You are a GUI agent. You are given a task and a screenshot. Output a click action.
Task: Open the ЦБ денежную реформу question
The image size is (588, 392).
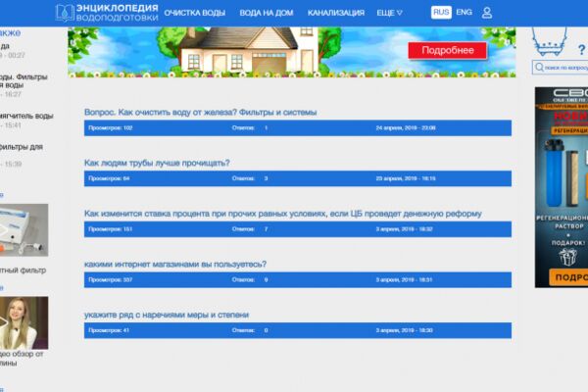point(283,214)
